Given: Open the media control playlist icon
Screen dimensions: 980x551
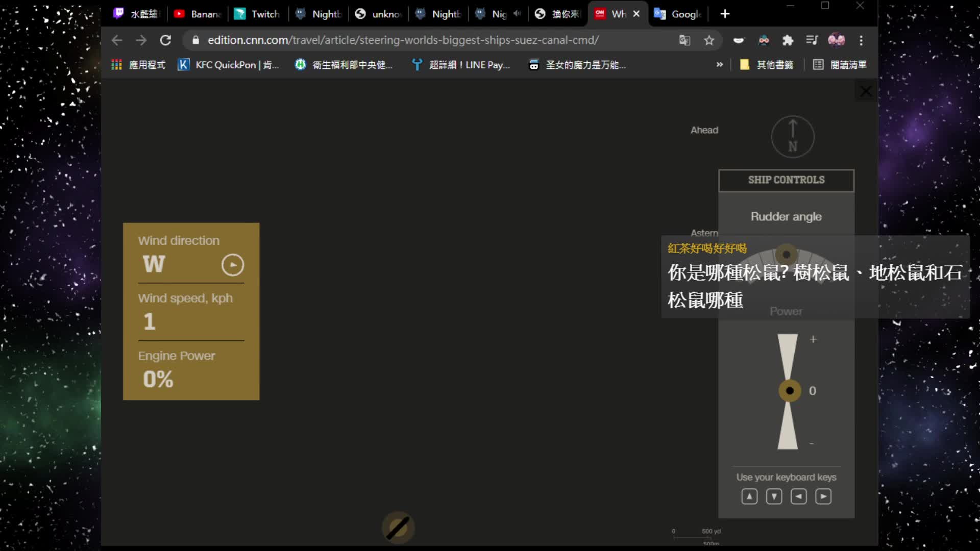Looking at the screenshot, I should coord(812,40).
